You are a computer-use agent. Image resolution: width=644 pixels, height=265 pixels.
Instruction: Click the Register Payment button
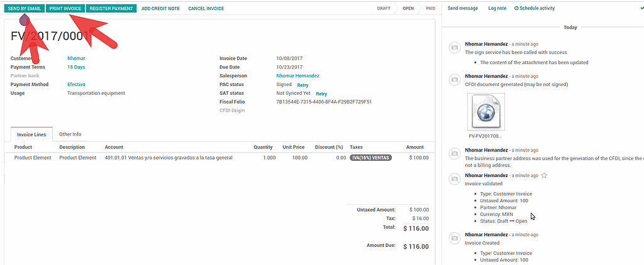tap(111, 9)
